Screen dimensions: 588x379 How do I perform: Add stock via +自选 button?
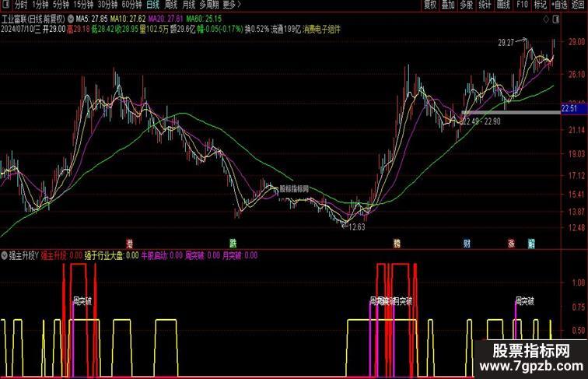[x=560, y=5]
